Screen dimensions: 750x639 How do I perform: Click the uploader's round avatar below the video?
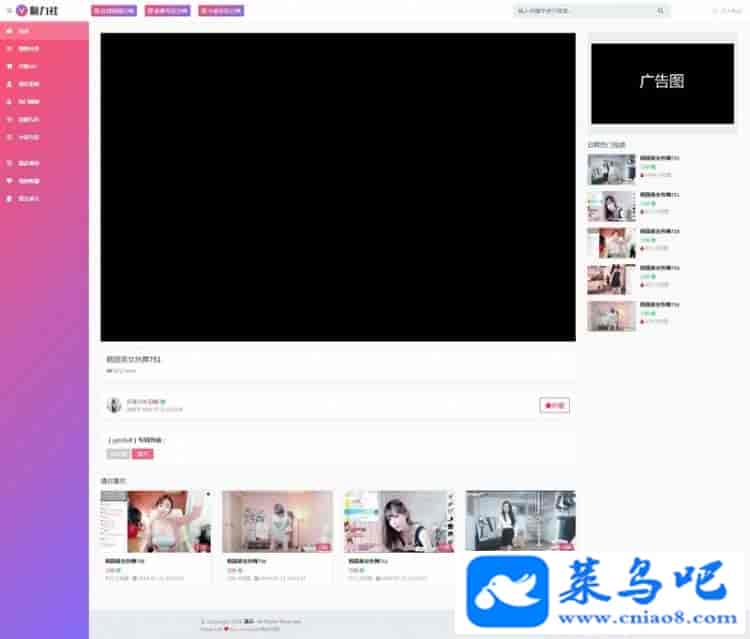point(114,405)
